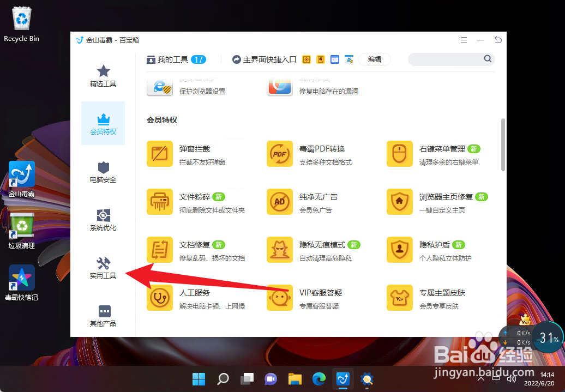
Task: Open the 弹窗拦截 popup blocker tool icon
Action: tap(160, 154)
